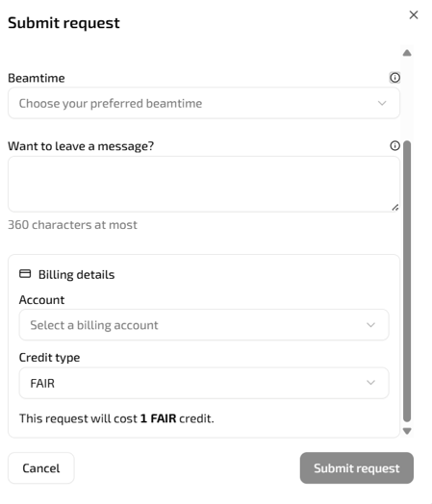The height and width of the screenshot is (504, 432).
Task: Open the preferred beamtime dropdown
Action: (x=204, y=103)
